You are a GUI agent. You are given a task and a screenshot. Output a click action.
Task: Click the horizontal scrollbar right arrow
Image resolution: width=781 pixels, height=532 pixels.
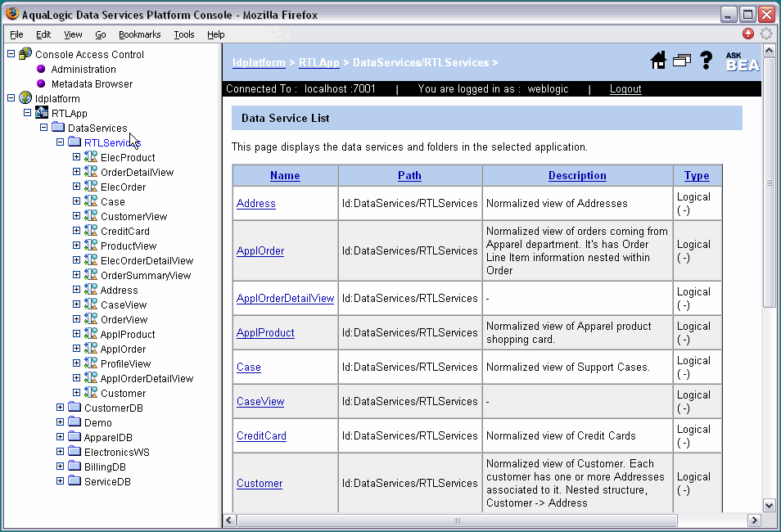click(x=754, y=521)
